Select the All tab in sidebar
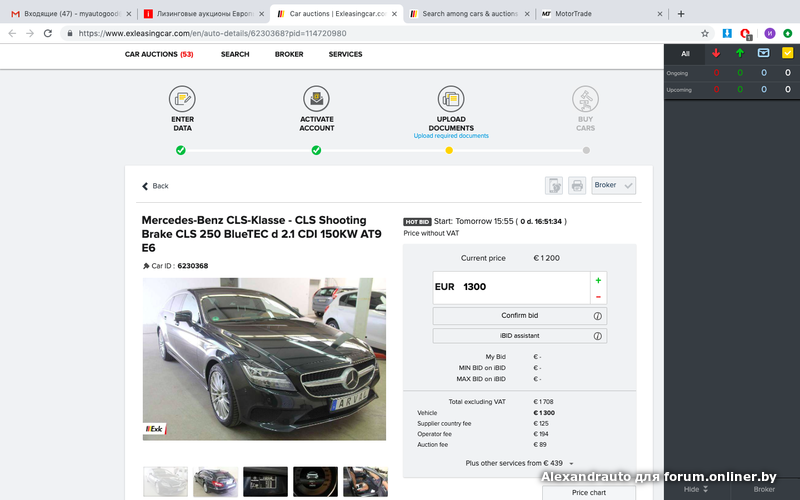 (x=685, y=54)
